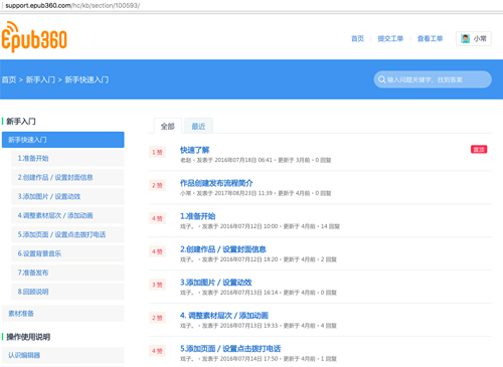Click the 2 赞 badge for 4.调整素材层次 article
Image resolution: width=503 pixels, height=367 pixels.
(x=157, y=318)
